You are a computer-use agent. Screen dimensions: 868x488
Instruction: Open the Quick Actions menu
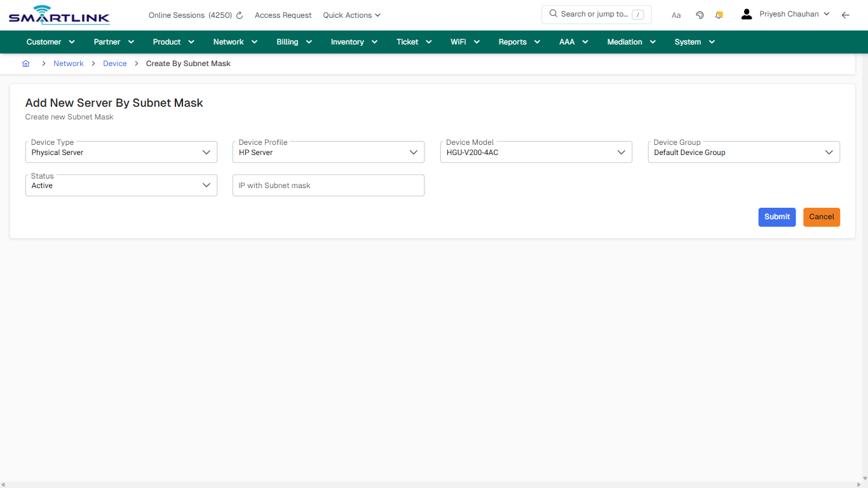point(351,15)
